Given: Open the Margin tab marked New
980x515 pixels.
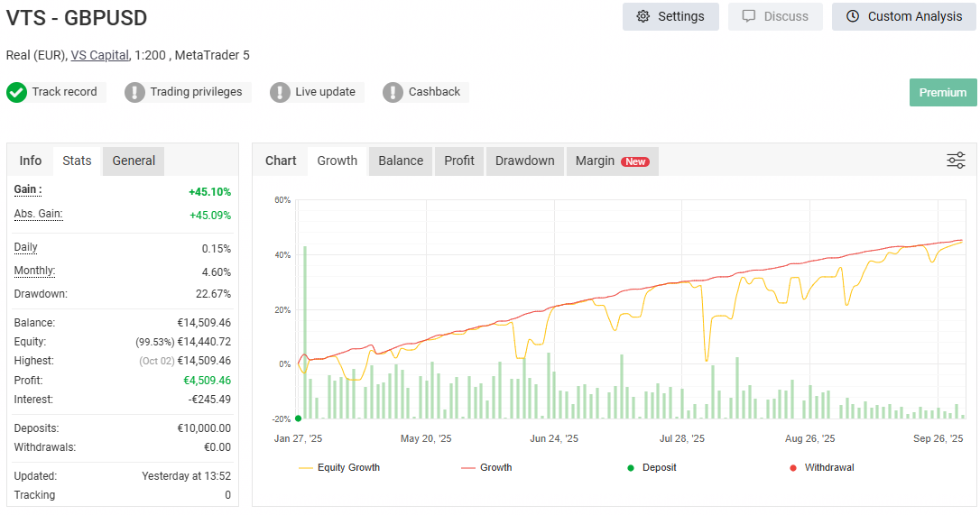Looking at the screenshot, I should point(612,161).
